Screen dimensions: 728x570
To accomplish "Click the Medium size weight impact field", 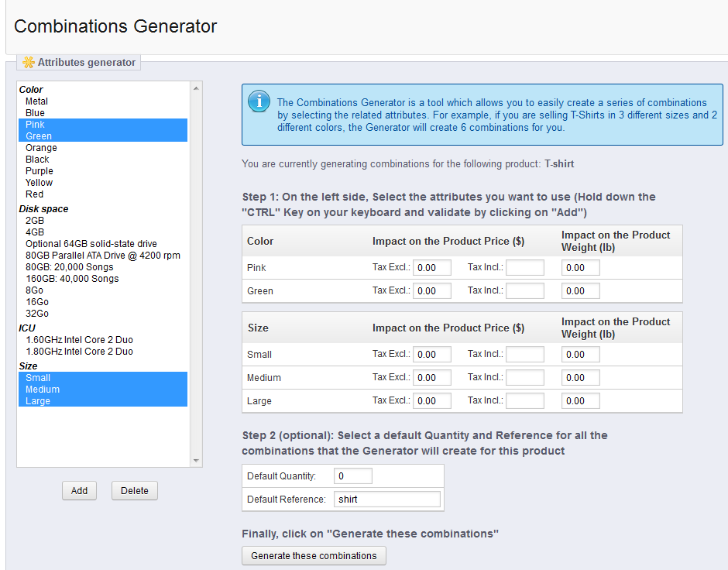I will (580, 378).
